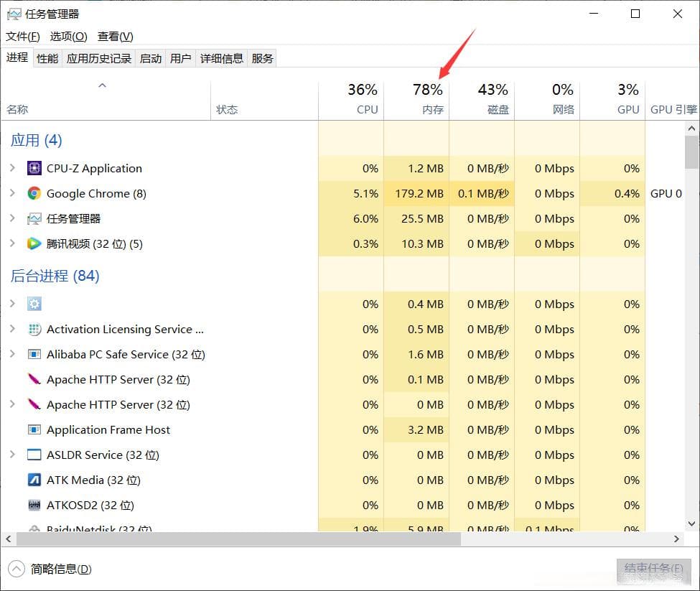Open the 选项(O) menu
Image resolution: width=700 pixels, height=591 pixels.
click(x=68, y=37)
